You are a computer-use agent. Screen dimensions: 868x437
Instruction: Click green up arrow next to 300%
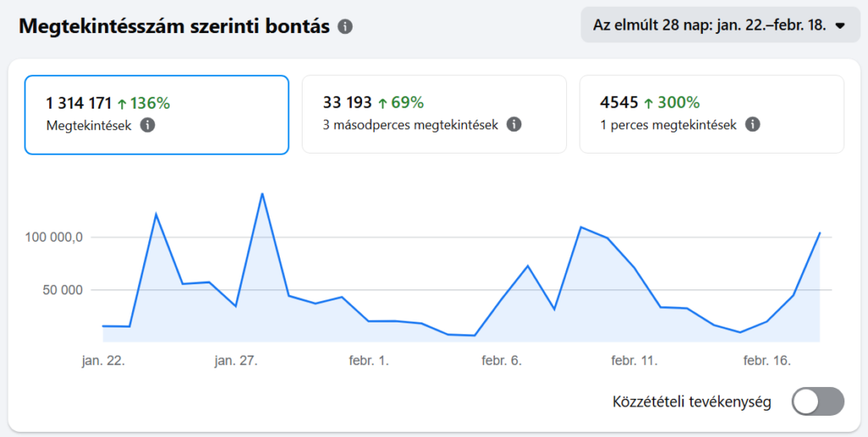tap(648, 104)
